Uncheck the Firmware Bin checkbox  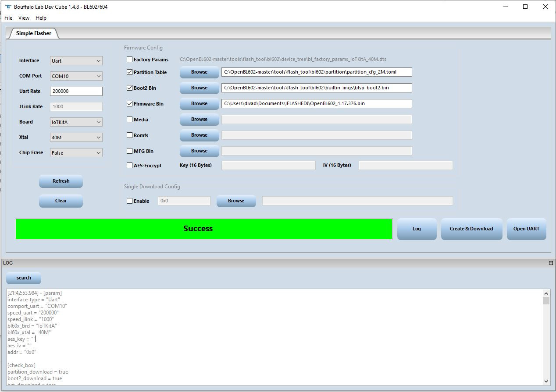click(129, 103)
